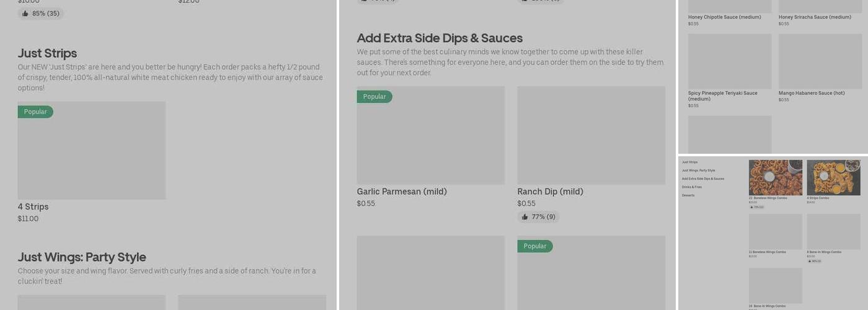This screenshot has height=310, width=868.
Task: Click the Popular badge on 4 Strips
Action: click(35, 112)
